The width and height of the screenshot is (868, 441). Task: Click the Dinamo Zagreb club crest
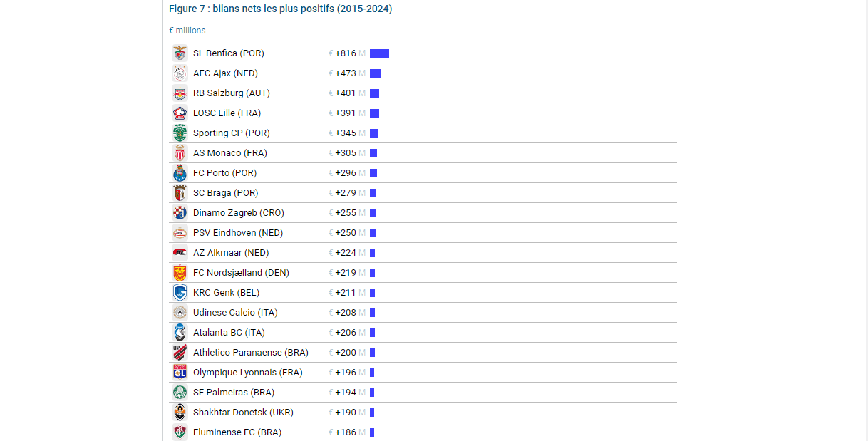pyautogui.click(x=180, y=213)
